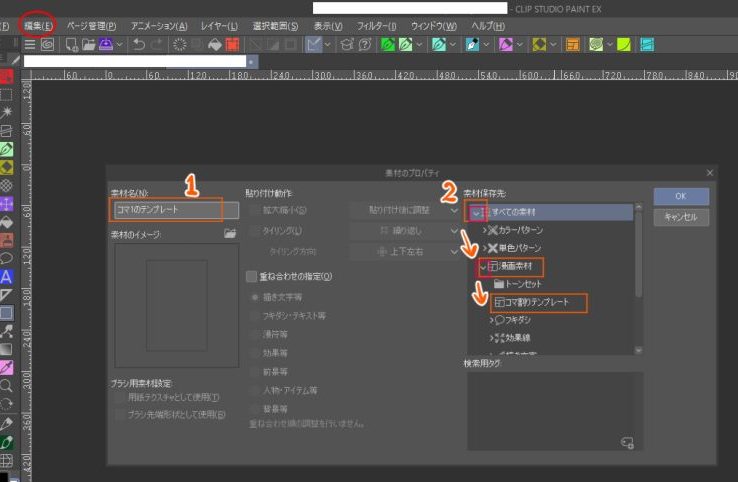
Task: Open the アニメーション(A) menu
Action: (x=159, y=26)
